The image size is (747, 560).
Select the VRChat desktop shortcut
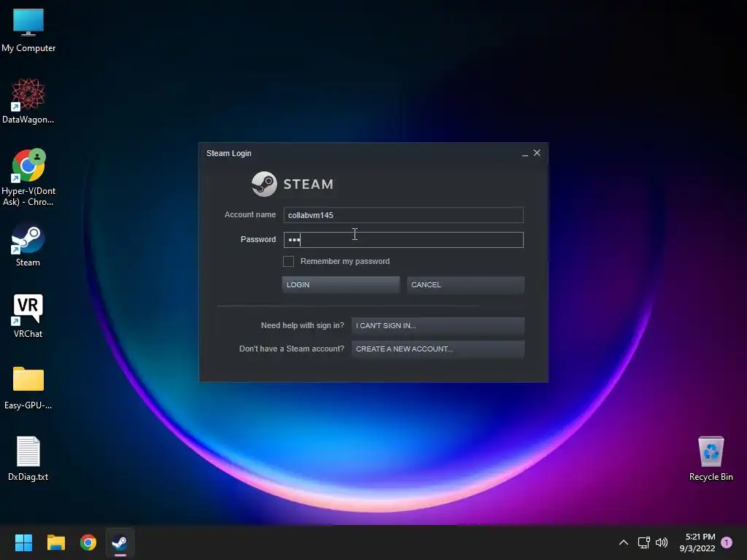coord(28,315)
